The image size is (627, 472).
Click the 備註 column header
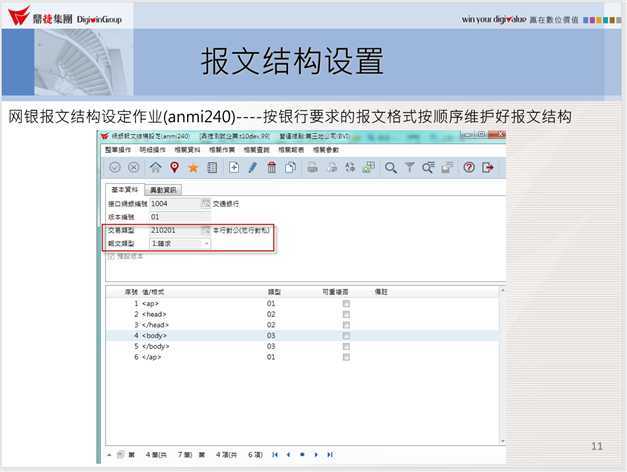point(381,292)
